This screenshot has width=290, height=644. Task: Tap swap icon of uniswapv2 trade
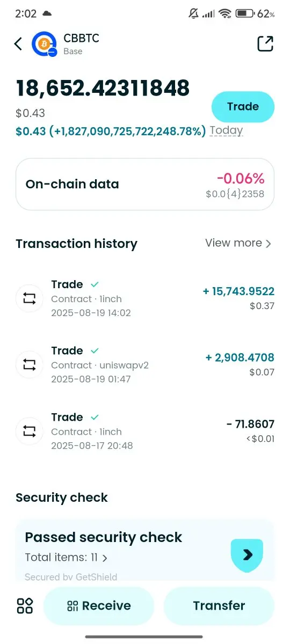pos(30,365)
